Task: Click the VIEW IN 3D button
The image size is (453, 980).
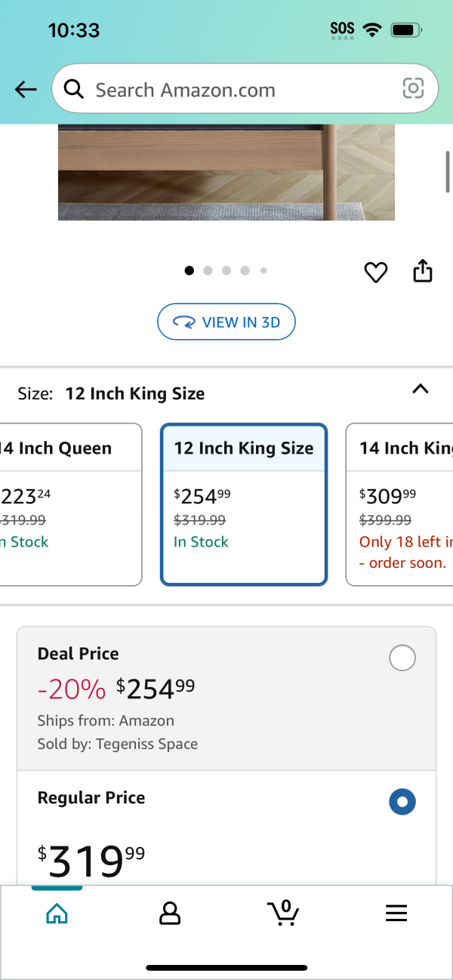Action: tap(226, 322)
